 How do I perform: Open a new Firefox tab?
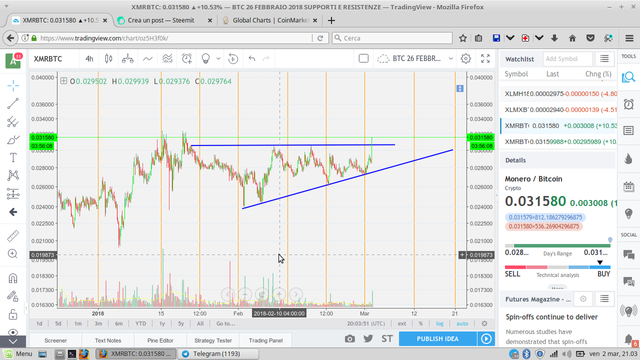point(331,20)
